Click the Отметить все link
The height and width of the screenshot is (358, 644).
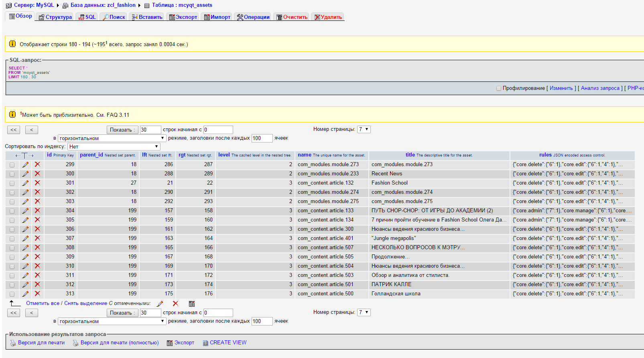43,303
